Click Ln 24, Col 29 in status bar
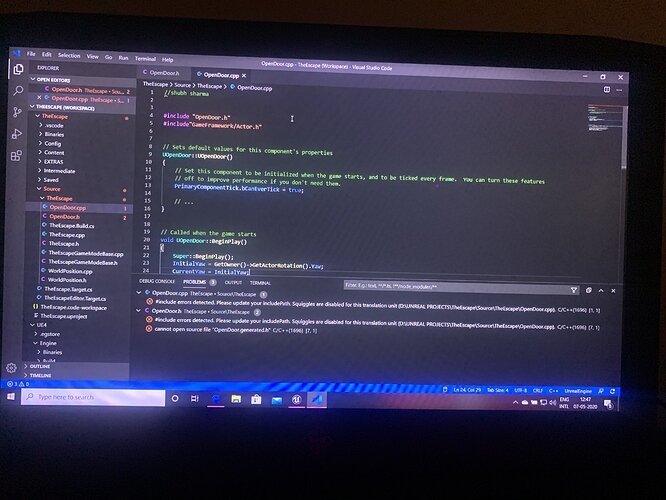Image resolution: width=666 pixels, height=500 pixels. click(467, 390)
